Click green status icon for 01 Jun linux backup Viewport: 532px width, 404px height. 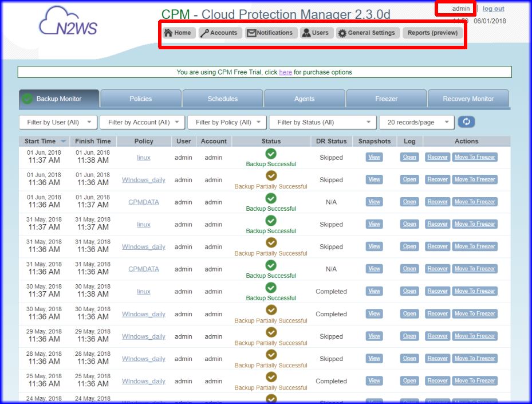271,154
